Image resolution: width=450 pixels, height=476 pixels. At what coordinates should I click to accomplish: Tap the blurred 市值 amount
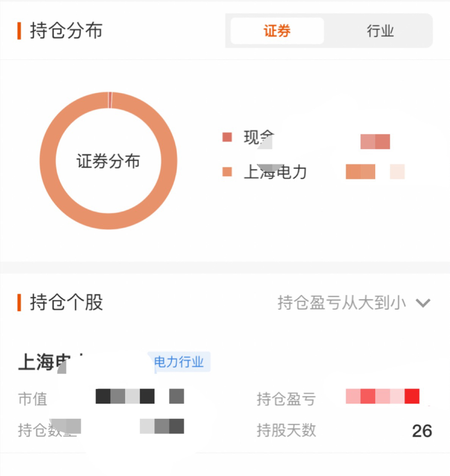pos(140,397)
